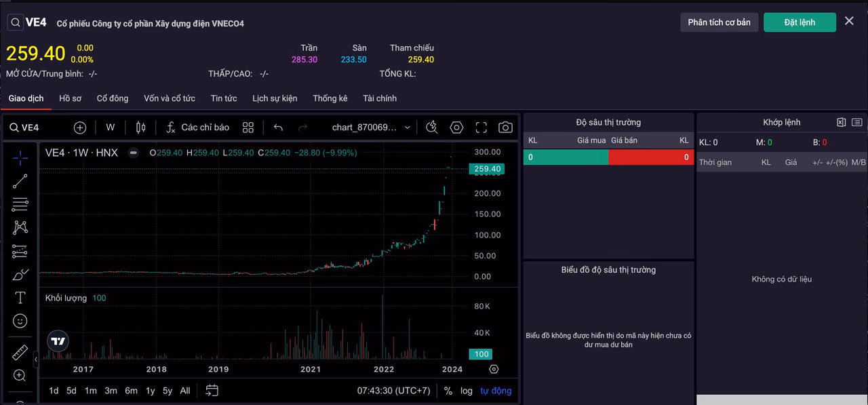868x405 pixels.
Task: Switch to the Hồ sơ tab
Action: pos(70,98)
